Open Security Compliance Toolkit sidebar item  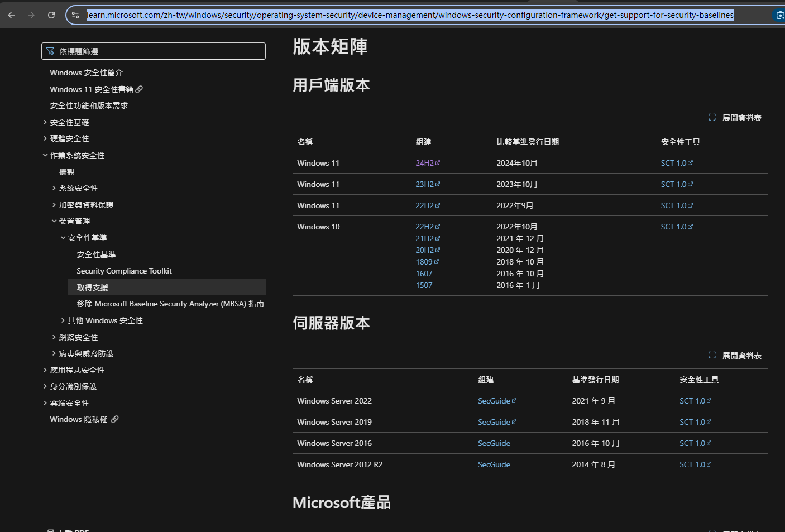[124, 271]
